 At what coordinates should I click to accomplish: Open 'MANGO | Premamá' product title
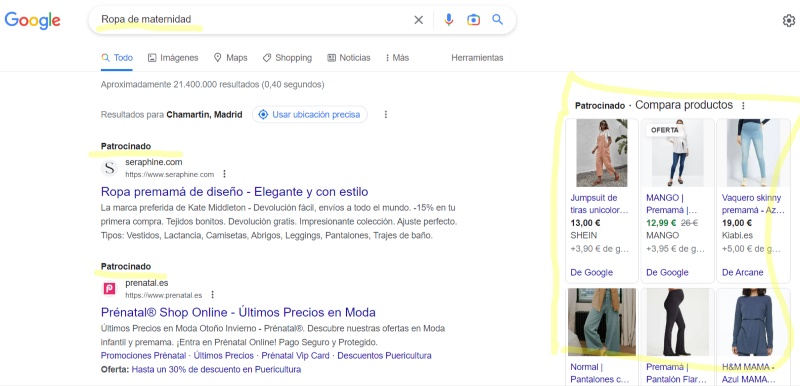671,204
